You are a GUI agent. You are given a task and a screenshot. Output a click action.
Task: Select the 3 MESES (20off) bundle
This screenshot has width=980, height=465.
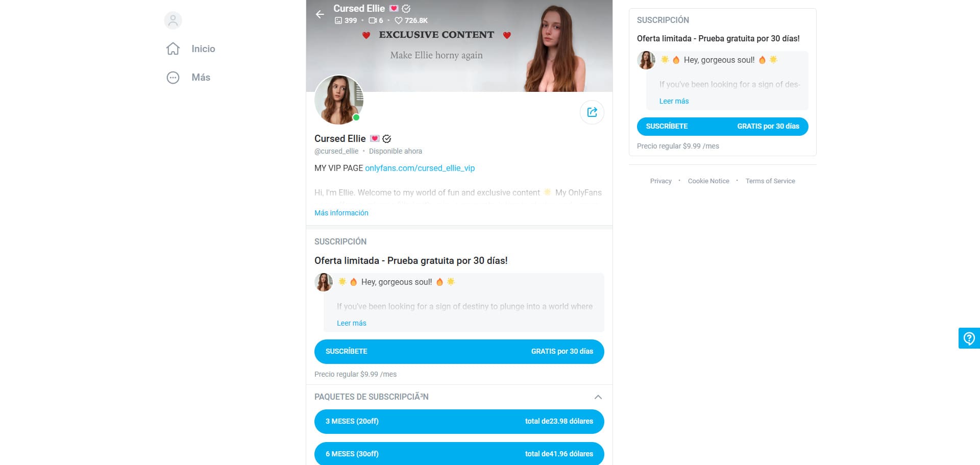pyautogui.click(x=459, y=422)
